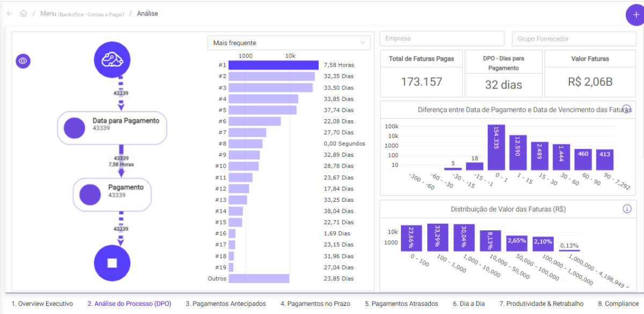Screen dimensions: 644x314
Task: Click the square end node in the process map
Action: pyautogui.click(x=112, y=263)
